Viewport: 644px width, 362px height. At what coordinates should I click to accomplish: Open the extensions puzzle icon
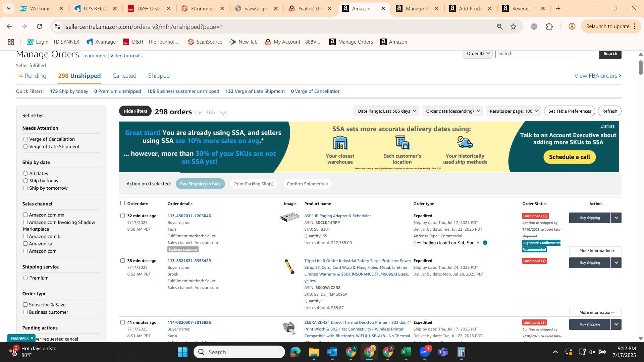tap(549, 26)
